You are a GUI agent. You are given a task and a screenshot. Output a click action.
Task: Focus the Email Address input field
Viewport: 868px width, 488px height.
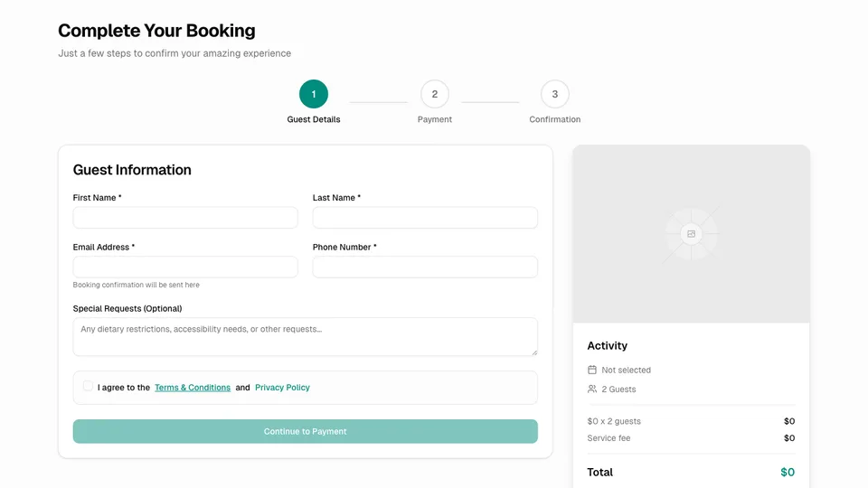(x=185, y=267)
